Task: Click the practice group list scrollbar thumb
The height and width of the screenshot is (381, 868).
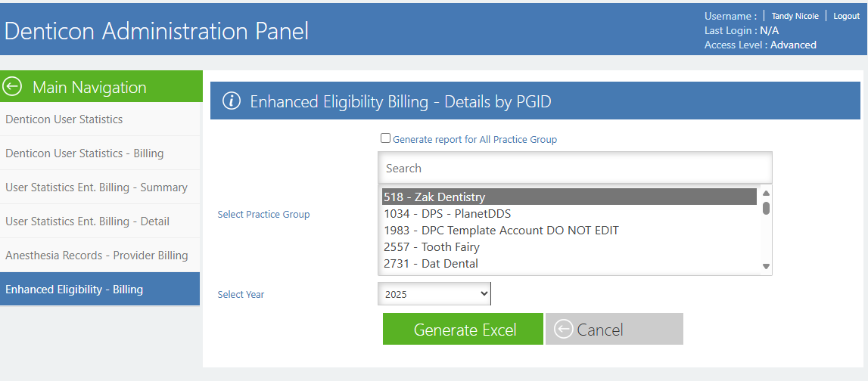Action: [x=766, y=209]
